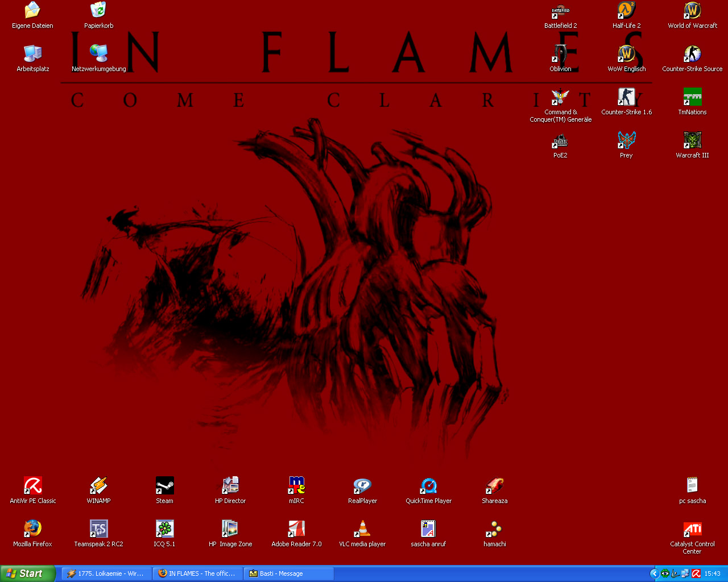This screenshot has height=582, width=728.
Task: Open the Windows Start menu
Action: point(27,573)
